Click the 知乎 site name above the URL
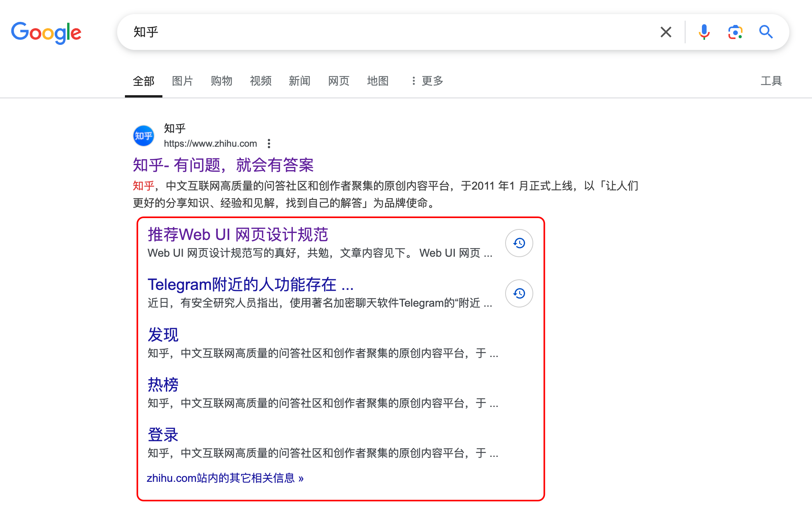 (x=175, y=128)
